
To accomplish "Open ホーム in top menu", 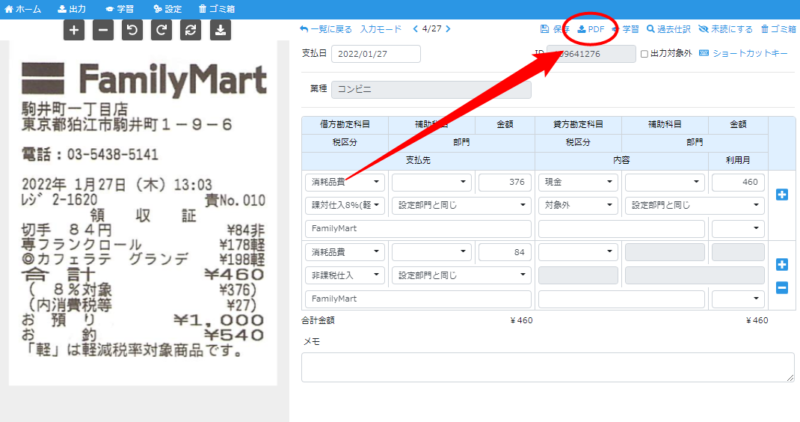I will click(23, 9).
